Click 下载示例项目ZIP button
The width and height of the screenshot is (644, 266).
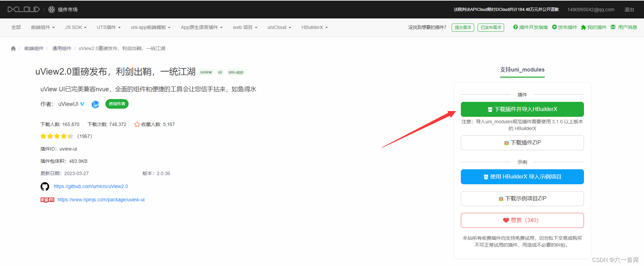click(522, 199)
